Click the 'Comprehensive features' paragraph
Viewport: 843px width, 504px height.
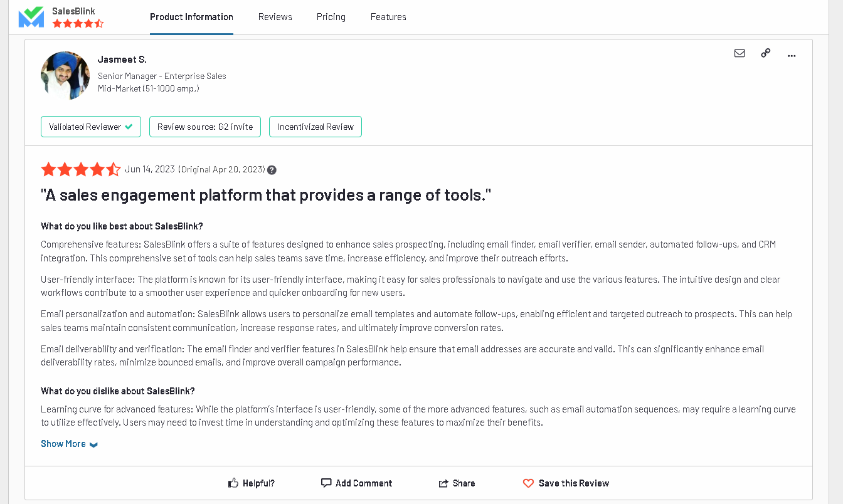coord(408,251)
